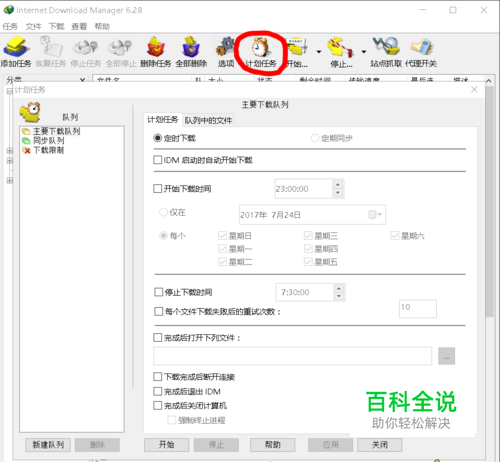
Task: Click the 删除任务 (Delete task) toolbar icon
Action: click(155, 52)
